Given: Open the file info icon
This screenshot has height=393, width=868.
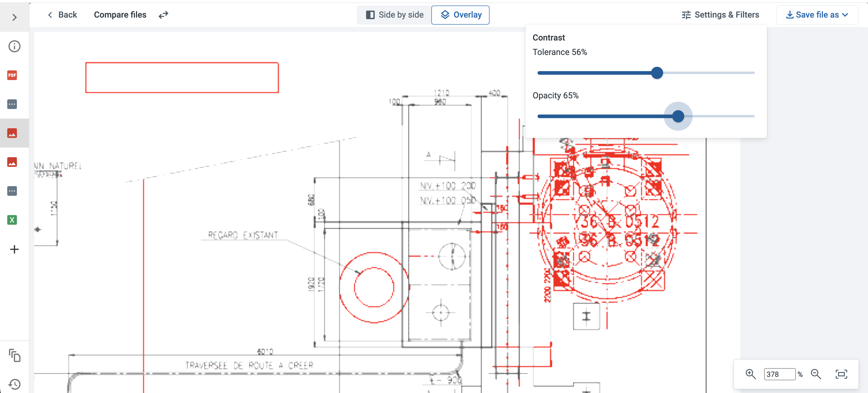Looking at the screenshot, I should click(14, 47).
